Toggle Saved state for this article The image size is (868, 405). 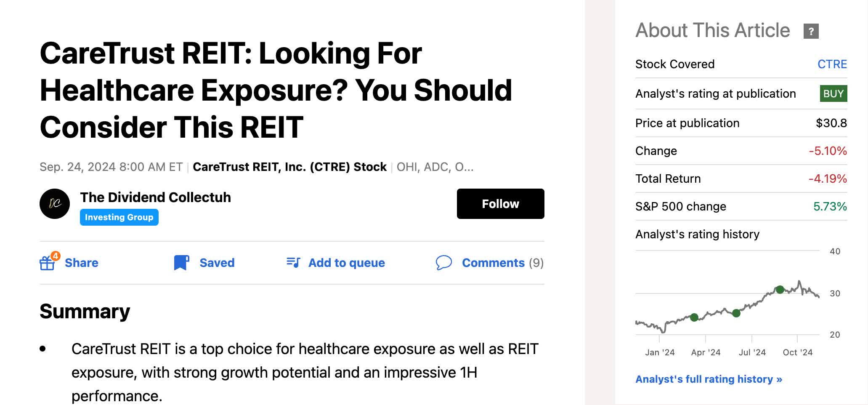point(217,262)
